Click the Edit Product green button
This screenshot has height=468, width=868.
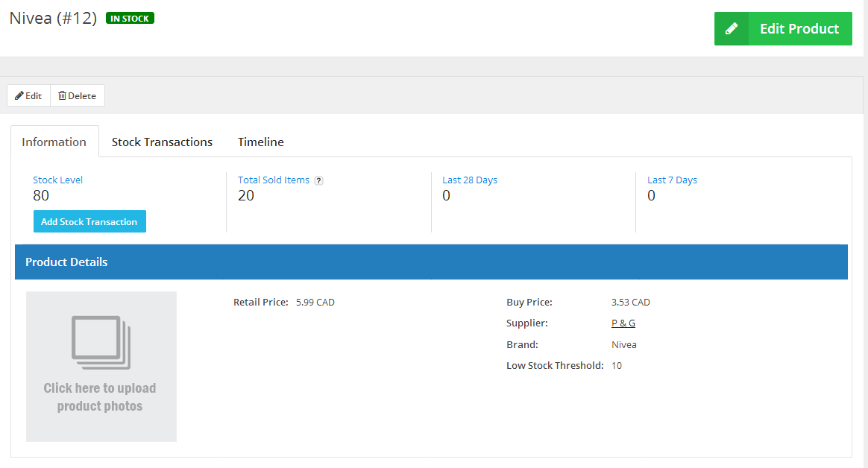point(783,29)
